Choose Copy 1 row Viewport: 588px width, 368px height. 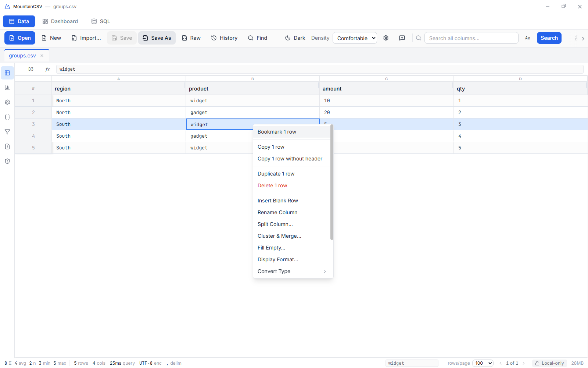point(292,147)
